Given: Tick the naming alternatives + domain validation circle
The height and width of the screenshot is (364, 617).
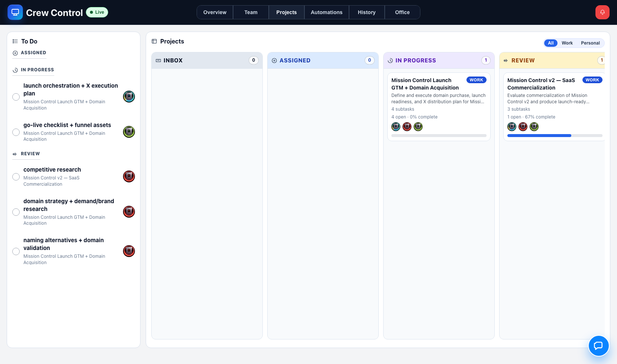Looking at the screenshot, I should 16,251.
